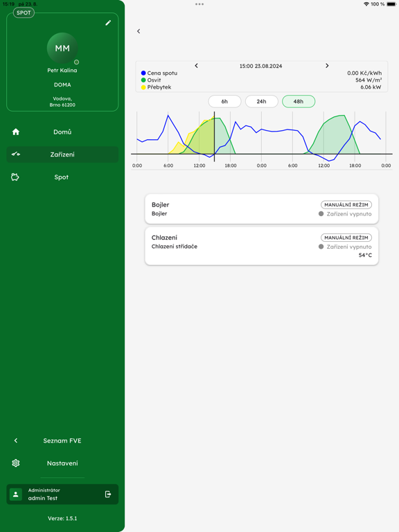Click the logout icon beside admin Test

[108, 494]
